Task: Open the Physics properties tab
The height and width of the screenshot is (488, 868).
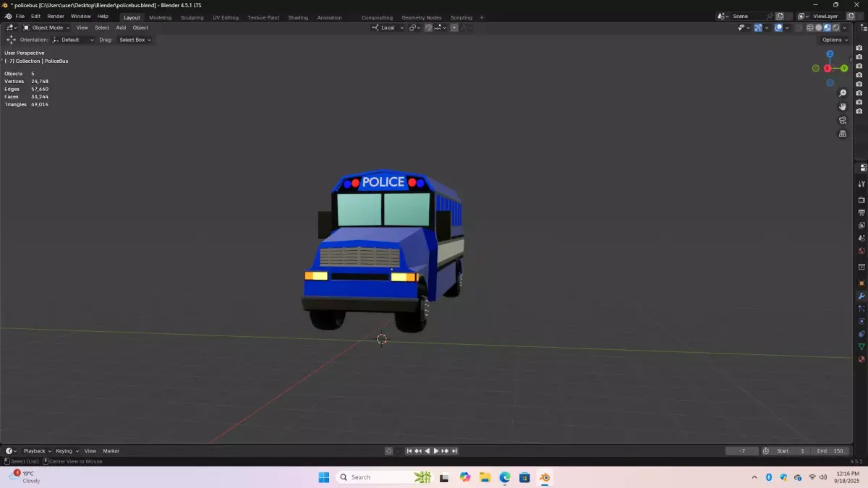Action: pos(861,321)
